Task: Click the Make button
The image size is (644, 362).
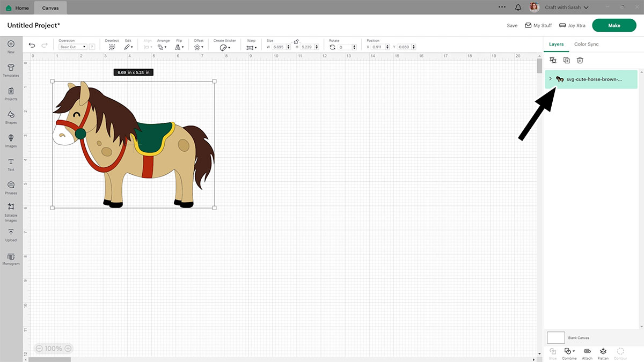Action: tap(614, 25)
